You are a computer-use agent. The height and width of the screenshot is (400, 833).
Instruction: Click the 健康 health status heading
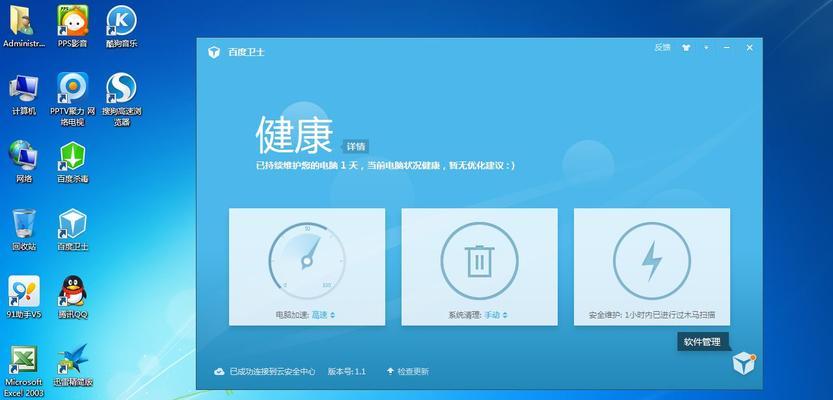point(294,135)
